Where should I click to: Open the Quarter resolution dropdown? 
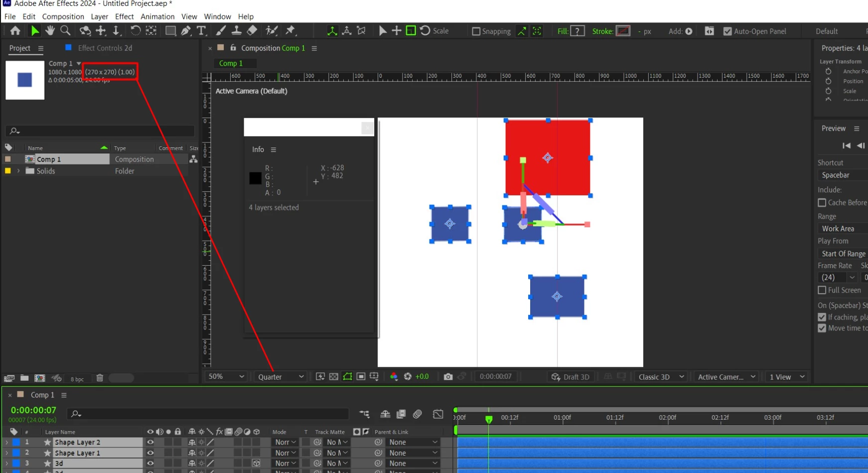tap(281, 377)
